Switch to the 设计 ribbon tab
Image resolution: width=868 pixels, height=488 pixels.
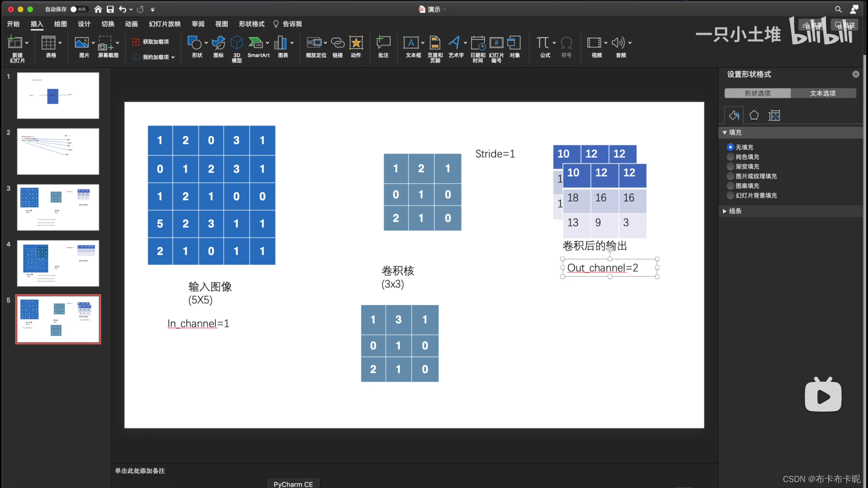[84, 24]
